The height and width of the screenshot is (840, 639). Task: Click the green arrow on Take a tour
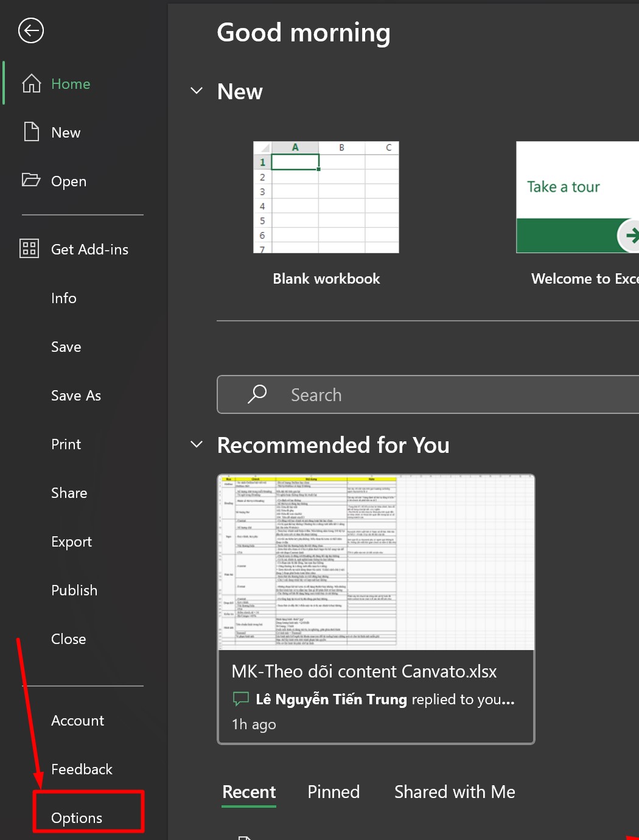(630, 236)
